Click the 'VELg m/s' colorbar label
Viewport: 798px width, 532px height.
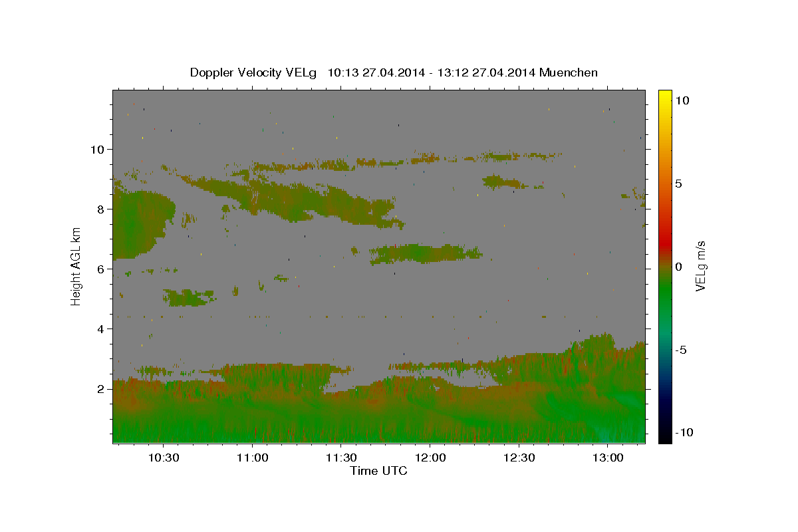(700, 266)
